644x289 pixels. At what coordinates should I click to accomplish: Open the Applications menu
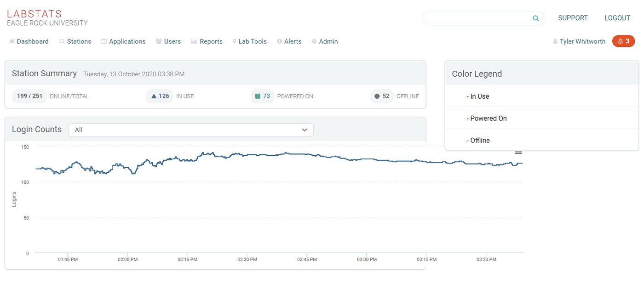[x=123, y=41]
